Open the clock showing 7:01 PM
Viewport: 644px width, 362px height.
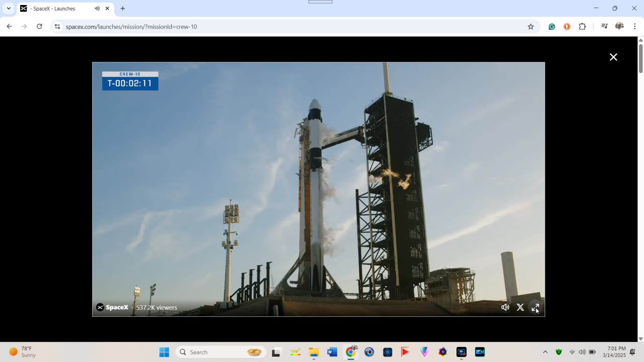[614, 352]
